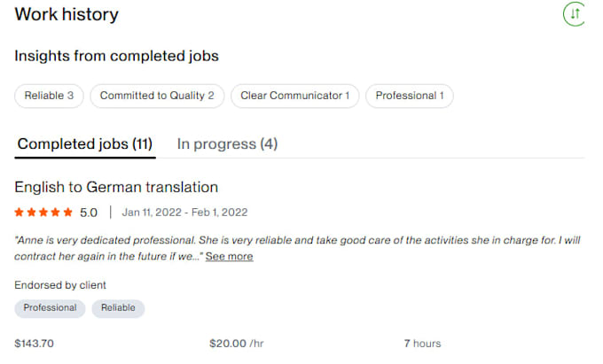Click the $143.70 total earnings amount
Image resolution: width=603 pixels, height=364 pixels.
pos(35,344)
